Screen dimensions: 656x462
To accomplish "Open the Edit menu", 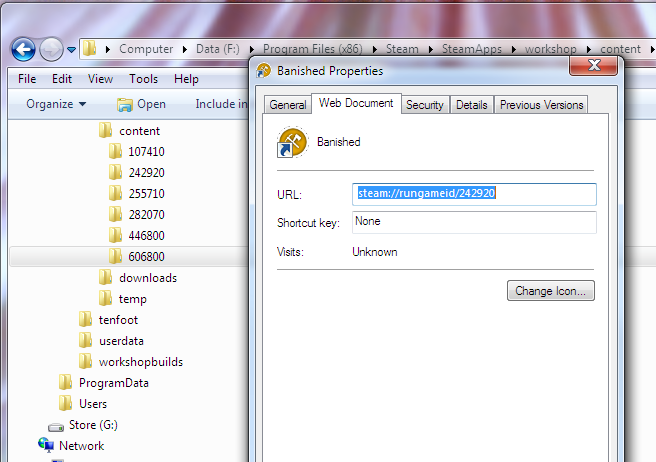I will pos(62,79).
